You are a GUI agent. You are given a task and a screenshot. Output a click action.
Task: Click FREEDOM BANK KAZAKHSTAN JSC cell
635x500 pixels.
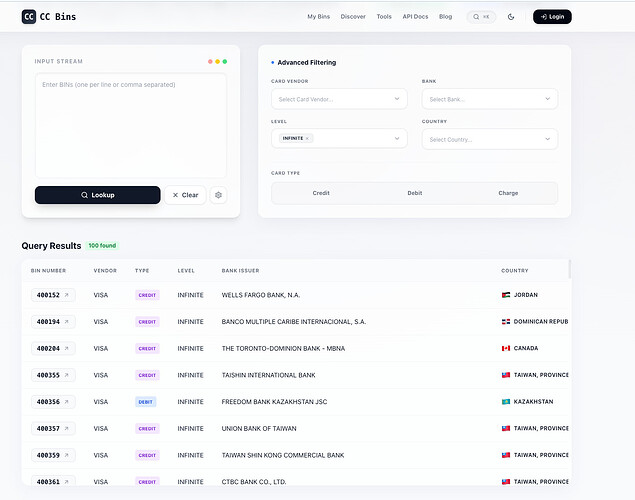pyautogui.click(x=274, y=402)
